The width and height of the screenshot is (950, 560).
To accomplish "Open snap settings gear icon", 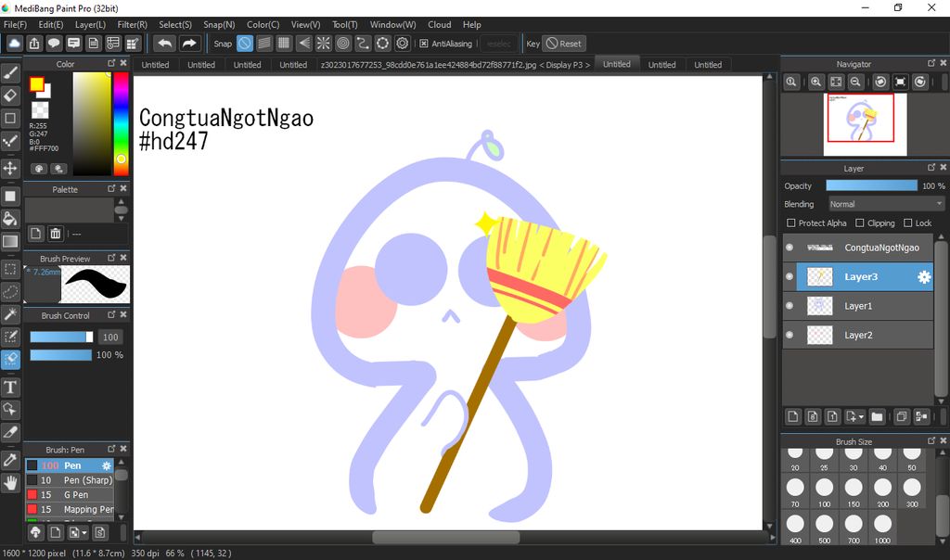I will [x=403, y=44].
